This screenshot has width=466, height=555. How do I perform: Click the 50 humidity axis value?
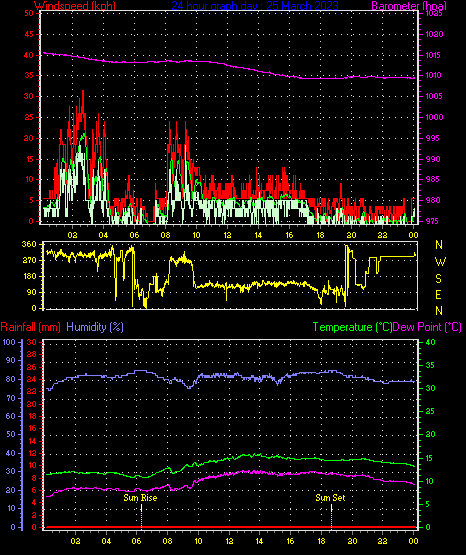pos(11,434)
